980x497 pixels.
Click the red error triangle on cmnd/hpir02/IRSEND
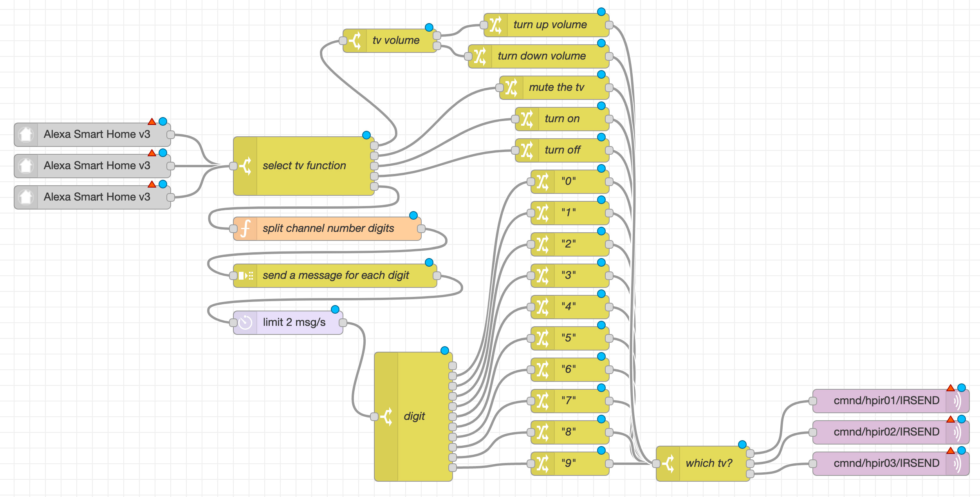point(950,419)
